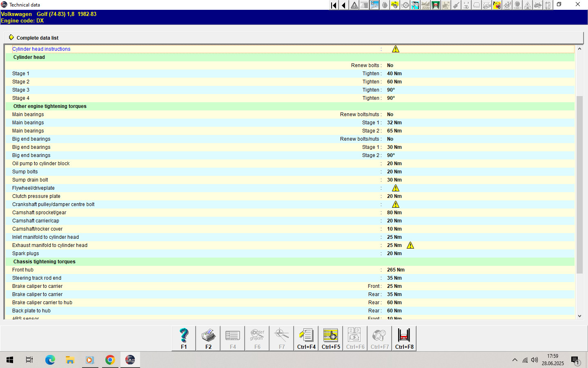Click the Ctrl+F4 notes document button

click(306, 339)
